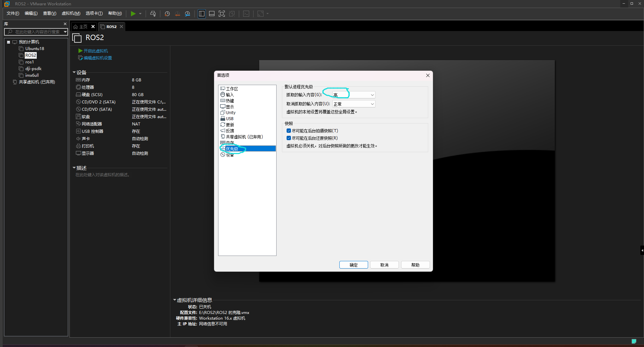This screenshot has width=644, height=347.
Task: Click the take snapshot clock icon
Action: pos(167,14)
